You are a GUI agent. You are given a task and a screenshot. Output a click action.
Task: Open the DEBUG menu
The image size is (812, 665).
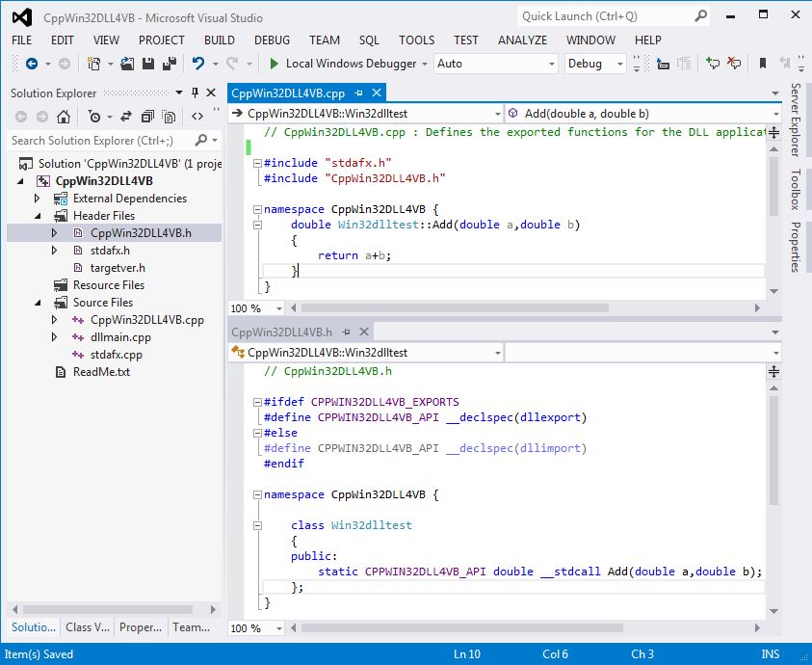272,40
